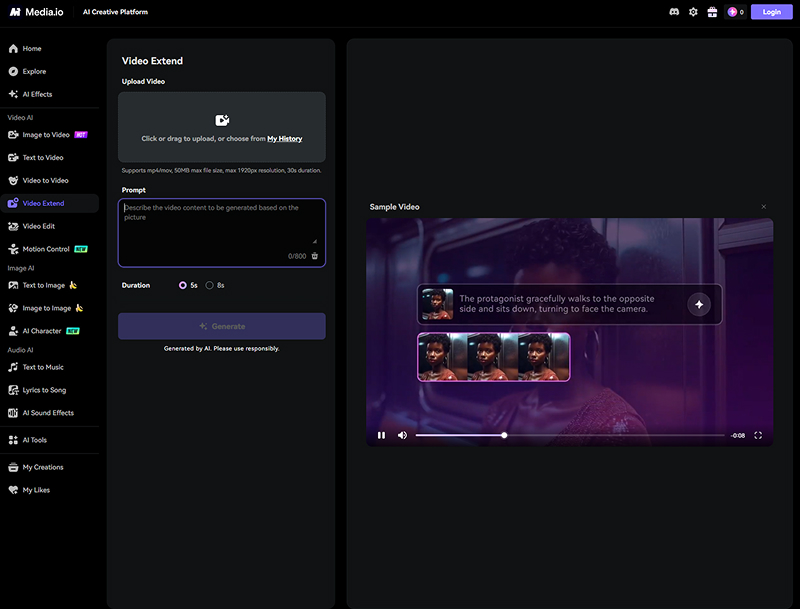Click the Discord icon in top bar
Image resolution: width=800 pixels, height=609 pixels.
tap(674, 12)
